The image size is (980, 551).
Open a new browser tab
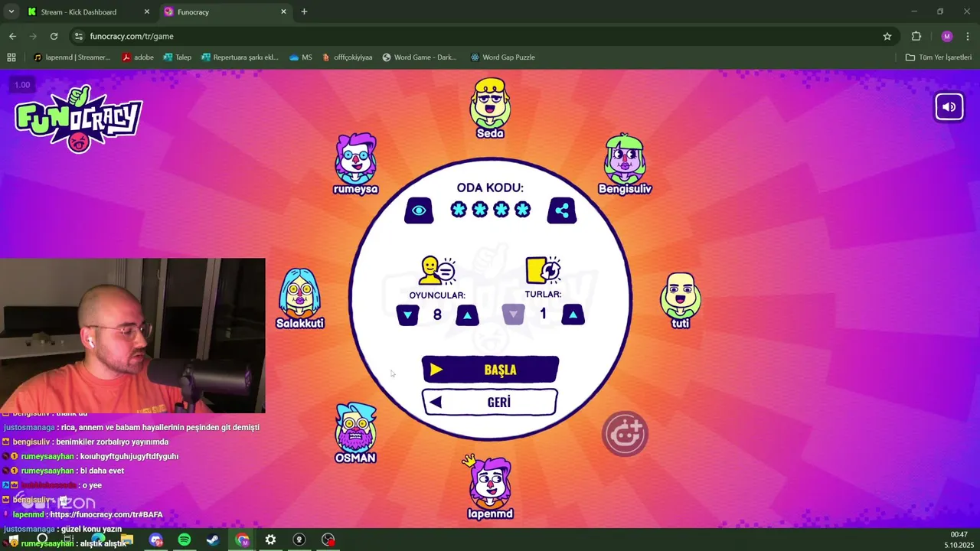pos(304,11)
